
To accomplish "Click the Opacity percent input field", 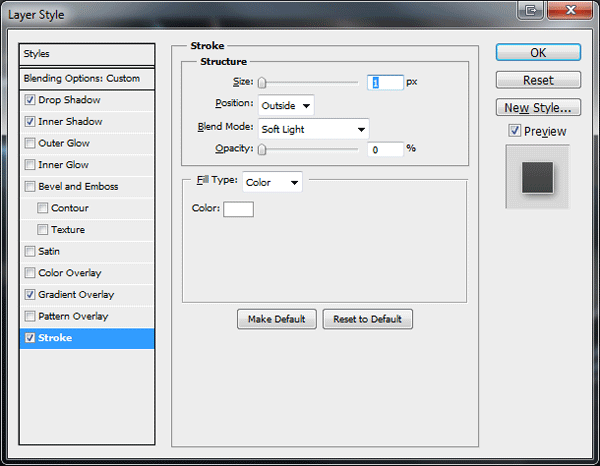I will pos(385,150).
